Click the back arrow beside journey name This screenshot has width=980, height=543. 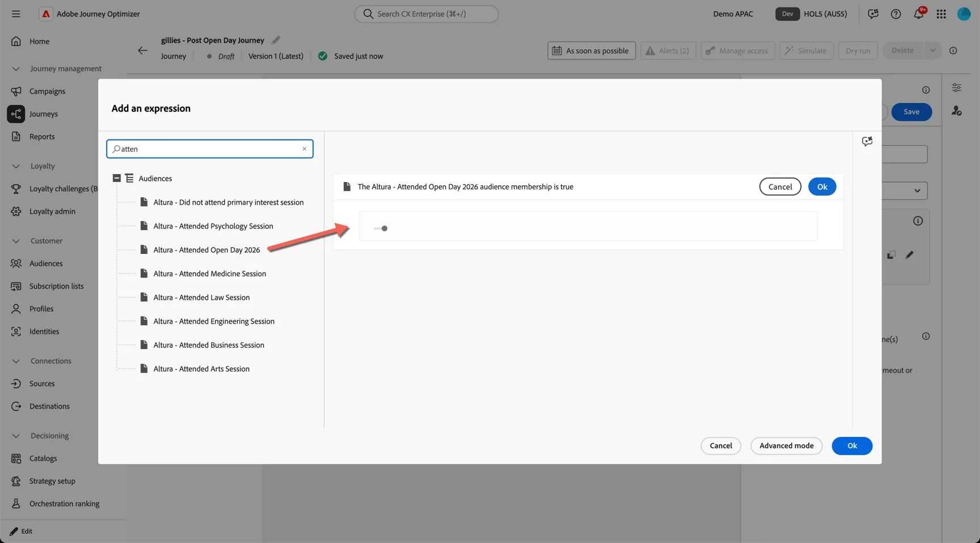coord(142,50)
